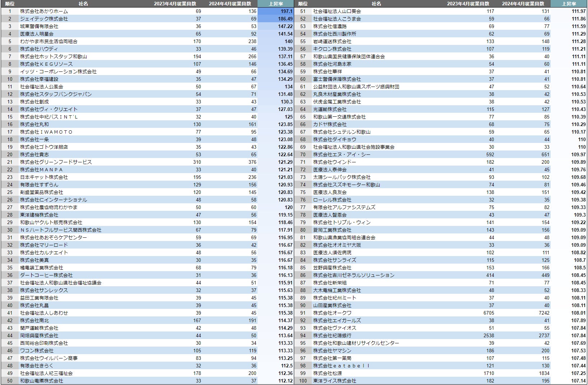Click employee count 7242 for オークワ

click(544, 313)
